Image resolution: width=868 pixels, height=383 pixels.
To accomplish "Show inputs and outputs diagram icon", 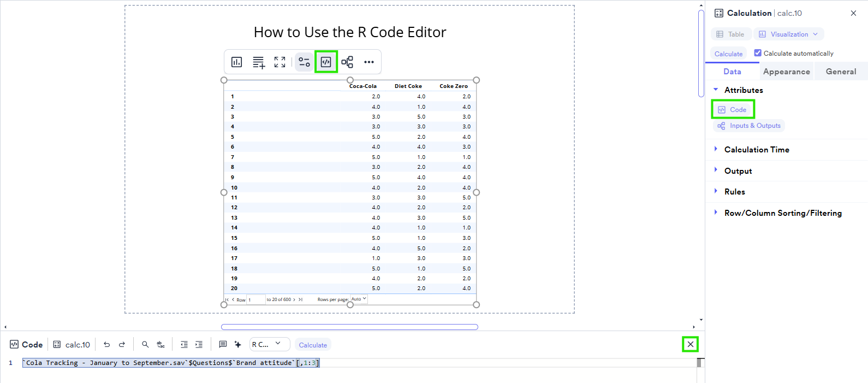I will [347, 62].
